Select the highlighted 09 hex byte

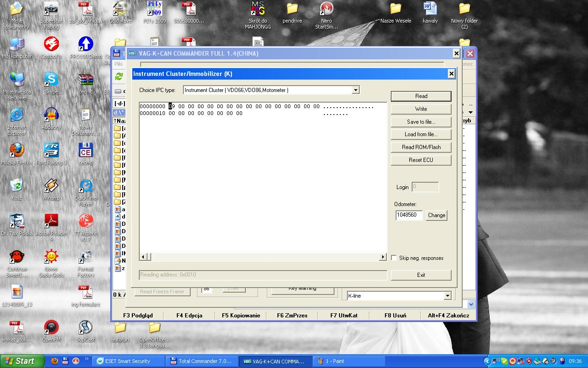tap(172, 106)
